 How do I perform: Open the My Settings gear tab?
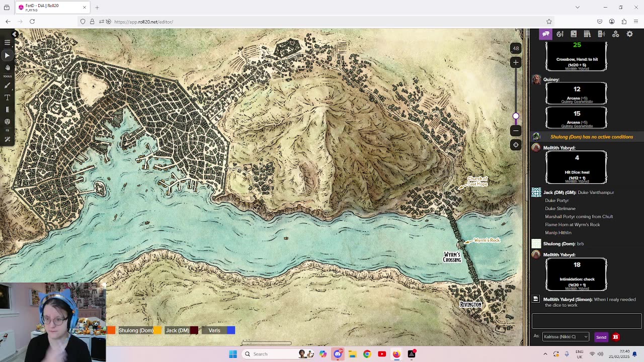pyautogui.click(x=629, y=34)
